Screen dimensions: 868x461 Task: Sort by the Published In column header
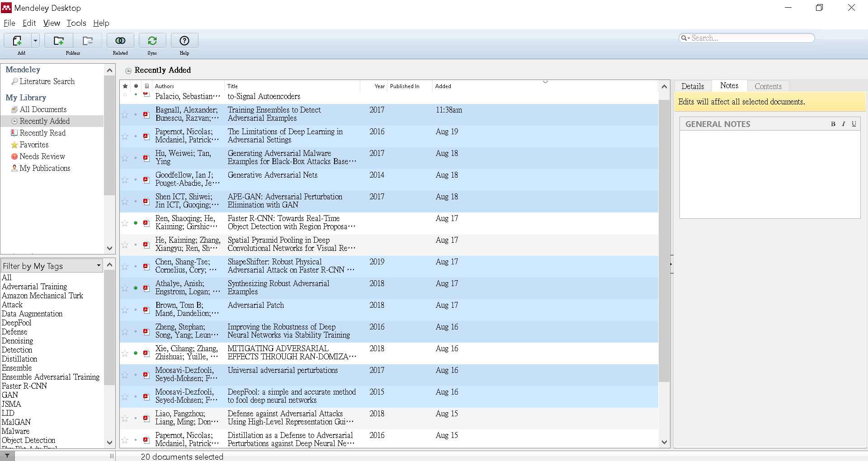(410, 86)
